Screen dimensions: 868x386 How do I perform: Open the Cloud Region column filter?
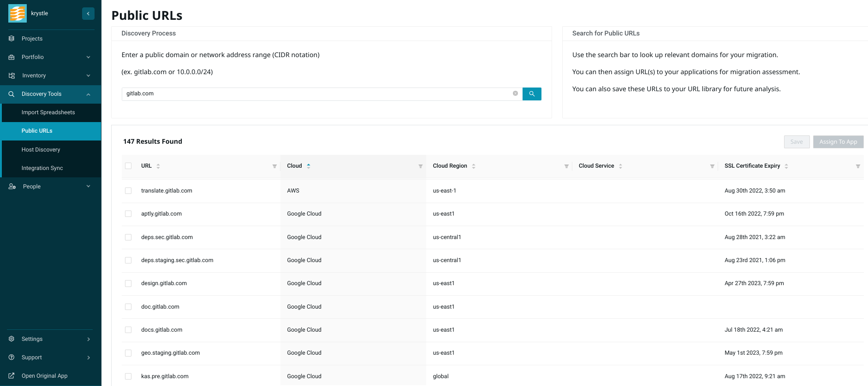pyautogui.click(x=566, y=166)
